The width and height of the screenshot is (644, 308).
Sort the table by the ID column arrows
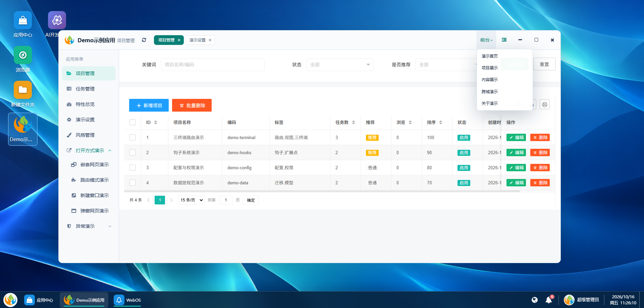(156, 123)
